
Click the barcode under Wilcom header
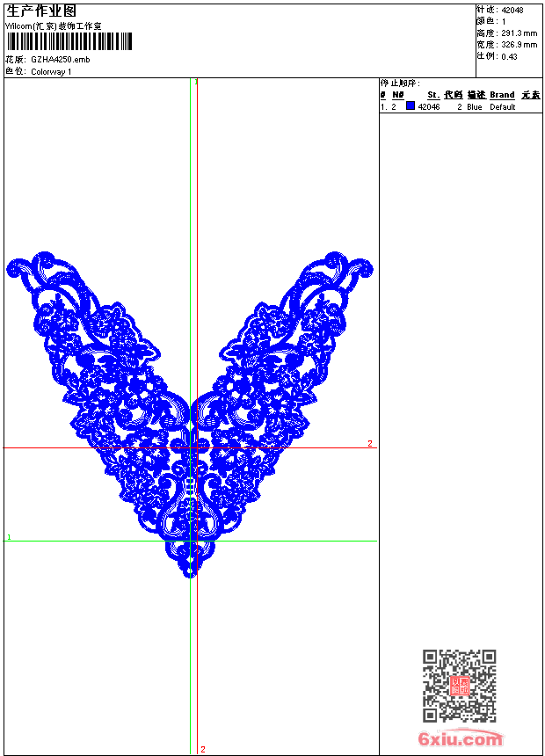point(69,41)
